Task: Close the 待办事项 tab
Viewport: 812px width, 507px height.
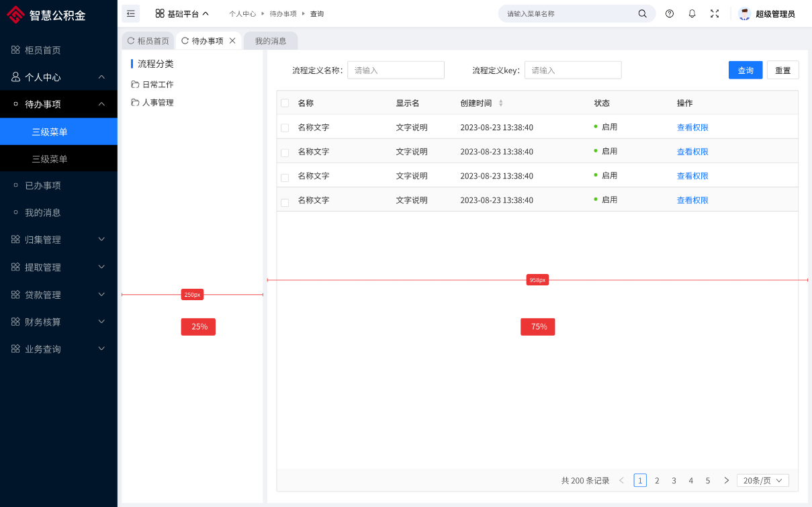Action: point(232,41)
